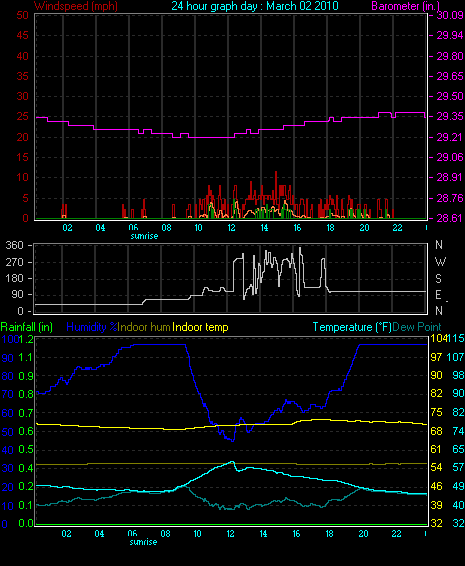This screenshot has height=566, width=465.
Task: Click windspeed axis value 45
Action: coord(22,35)
